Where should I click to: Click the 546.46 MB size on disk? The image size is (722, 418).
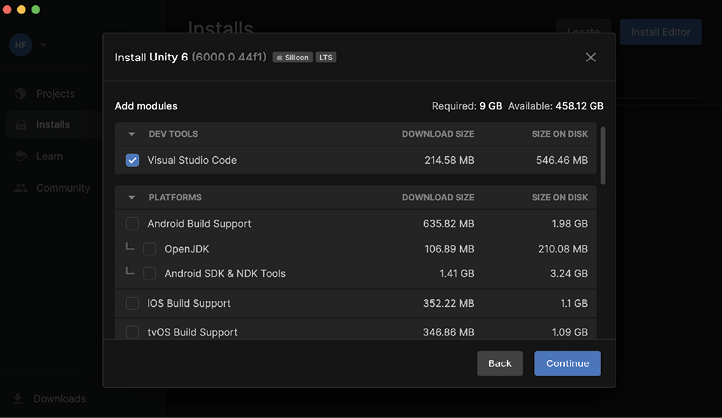tap(562, 160)
